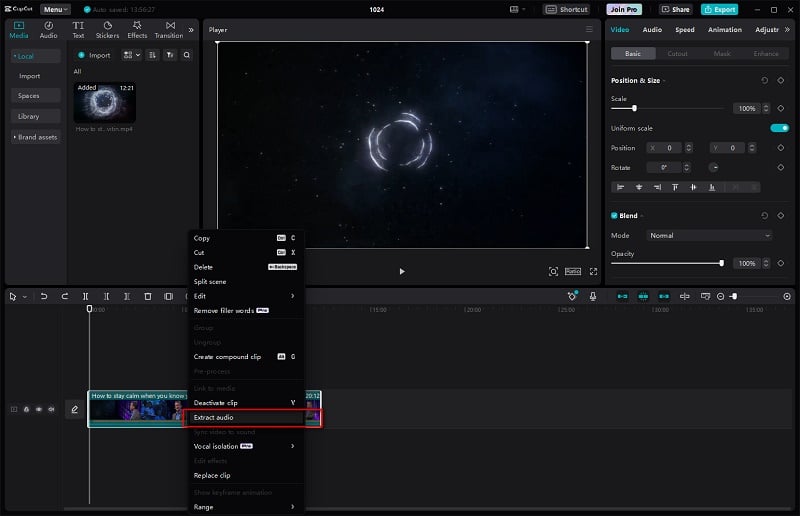Image resolution: width=800 pixels, height=516 pixels.
Task: Align clip to top edge icon
Action: (x=675, y=187)
